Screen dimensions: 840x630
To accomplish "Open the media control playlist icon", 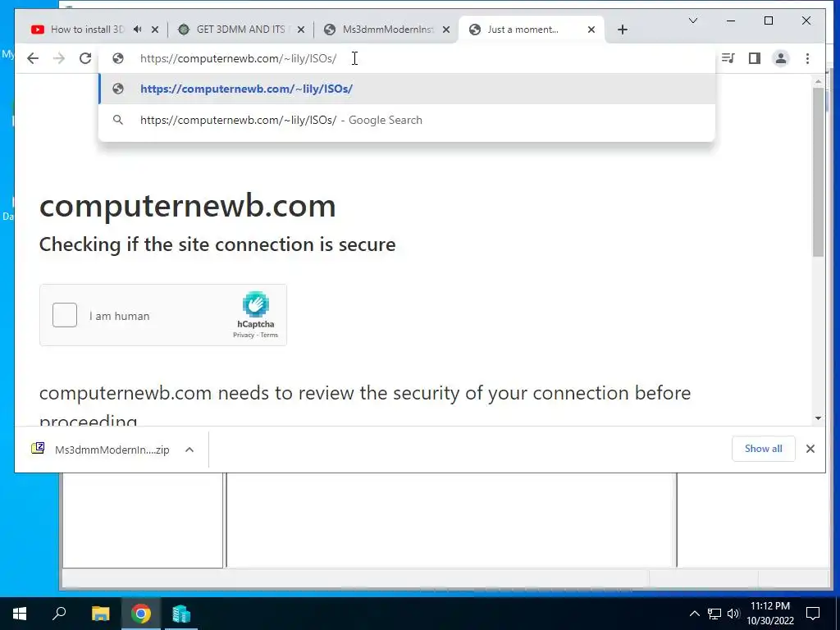I will coord(728,58).
